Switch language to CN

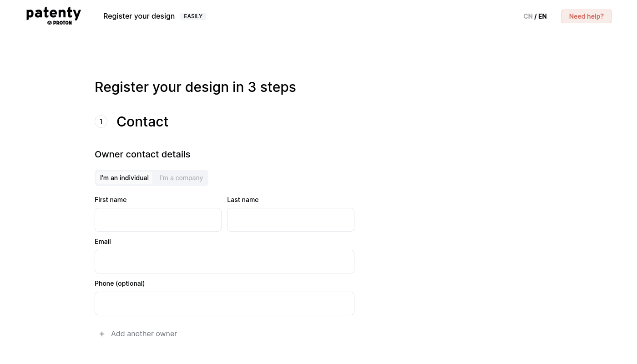coord(528,16)
